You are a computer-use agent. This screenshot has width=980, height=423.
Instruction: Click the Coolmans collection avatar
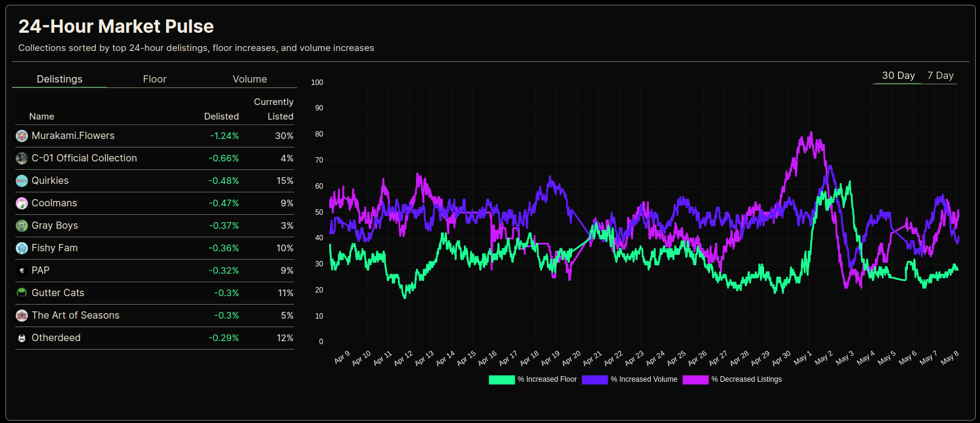22,203
